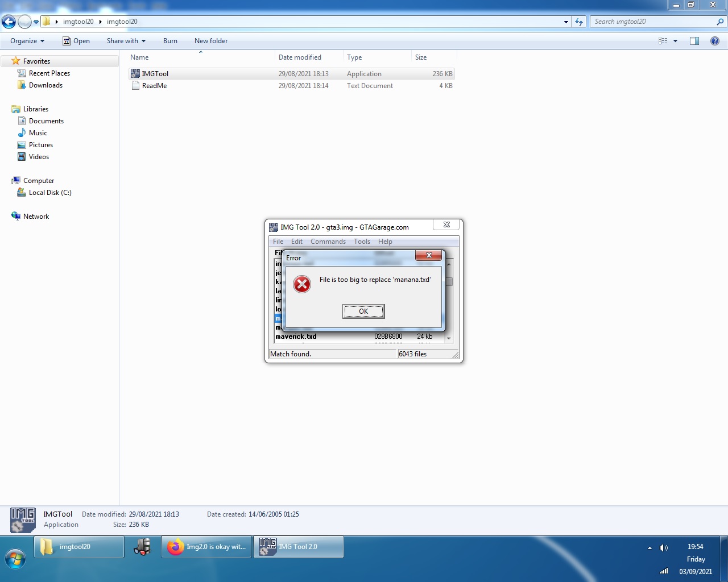The width and height of the screenshot is (728, 582).
Task: Open Documents library
Action: pyautogui.click(x=46, y=121)
